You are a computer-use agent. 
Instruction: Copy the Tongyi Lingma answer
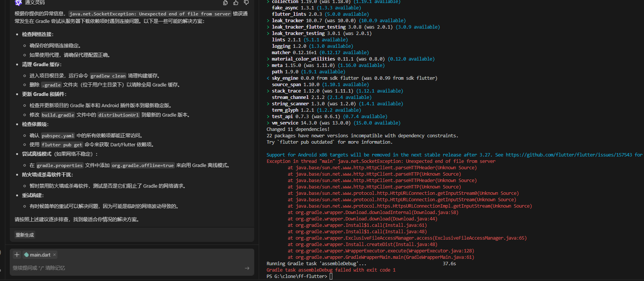225,3
